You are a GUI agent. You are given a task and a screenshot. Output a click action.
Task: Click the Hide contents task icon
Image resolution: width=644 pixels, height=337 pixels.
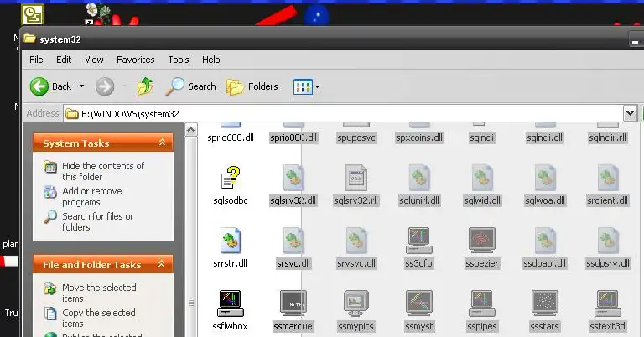point(50,167)
